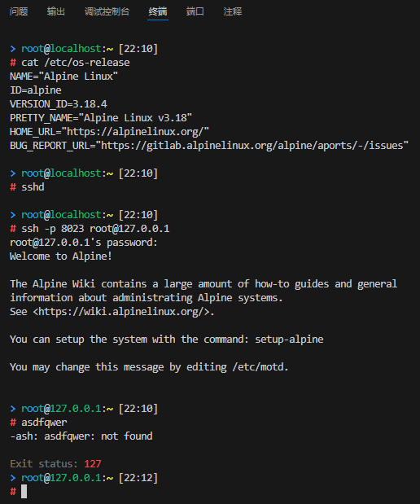Switch to the 问题 (Problems) tab

[x=19, y=11]
